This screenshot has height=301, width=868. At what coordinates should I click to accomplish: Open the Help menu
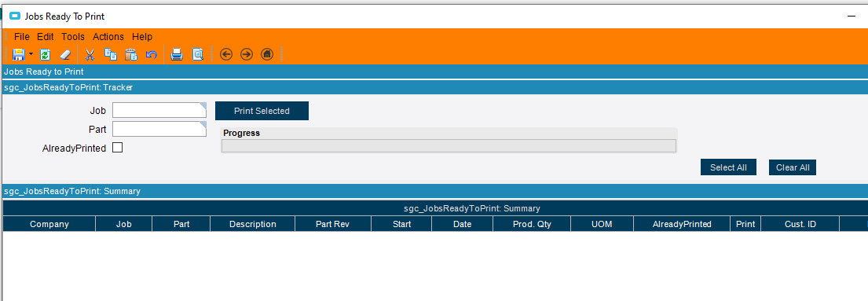click(x=141, y=37)
